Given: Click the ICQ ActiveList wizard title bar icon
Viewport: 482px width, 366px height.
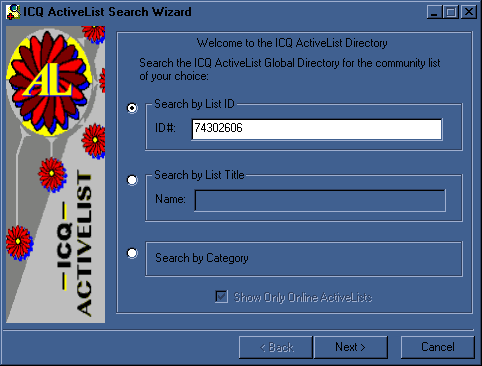Looking at the screenshot, I should pyautogui.click(x=13, y=12).
